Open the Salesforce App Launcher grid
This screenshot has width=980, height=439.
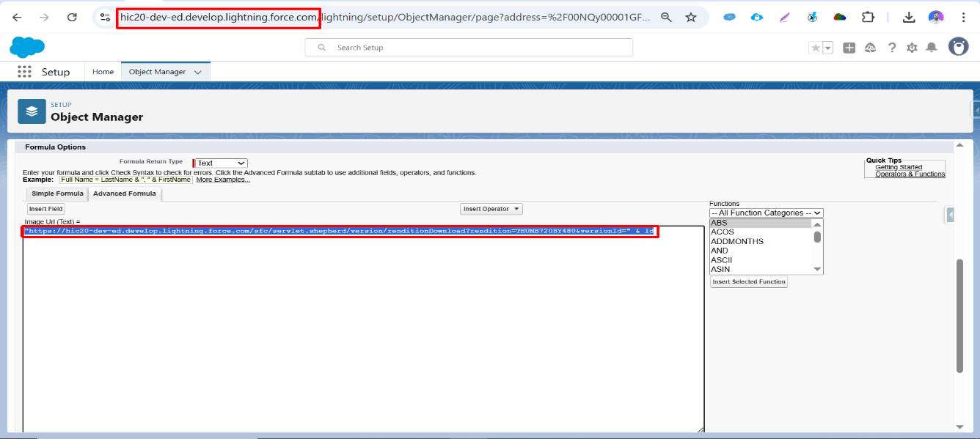[x=24, y=72]
